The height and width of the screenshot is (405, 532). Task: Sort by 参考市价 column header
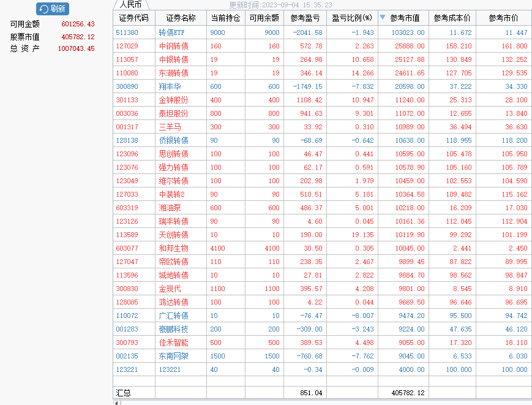point(503,18)
